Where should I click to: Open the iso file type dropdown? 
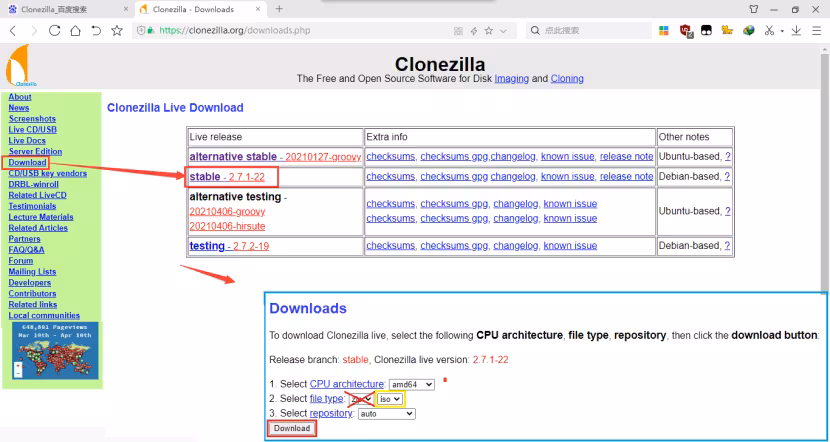pyautogui.click(x=390, y=399)
